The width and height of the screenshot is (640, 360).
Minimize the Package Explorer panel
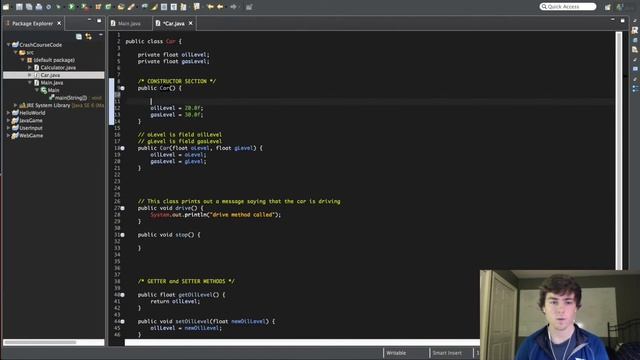(x=89, y=20)
